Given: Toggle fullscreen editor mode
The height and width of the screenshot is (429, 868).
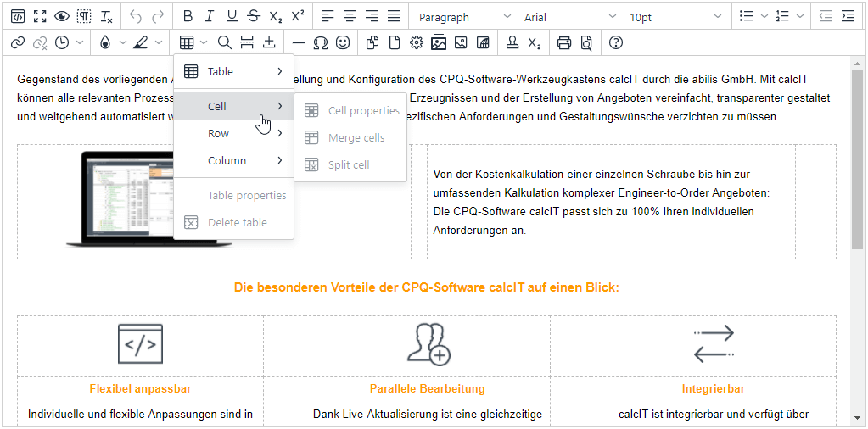Looking at the screenshot, I should pos(40,17).
